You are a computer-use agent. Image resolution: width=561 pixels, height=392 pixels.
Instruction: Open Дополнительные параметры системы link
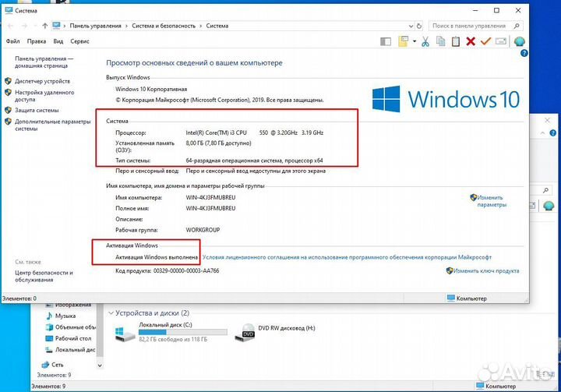(53, 125)
